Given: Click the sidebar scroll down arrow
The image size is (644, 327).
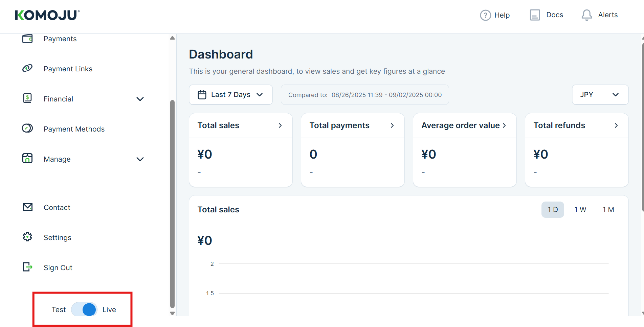Looking at the screenshot, I should (172, 313).
